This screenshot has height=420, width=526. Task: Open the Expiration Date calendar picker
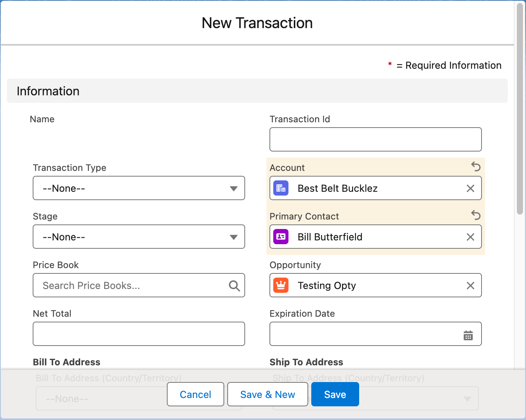(468, 335)
